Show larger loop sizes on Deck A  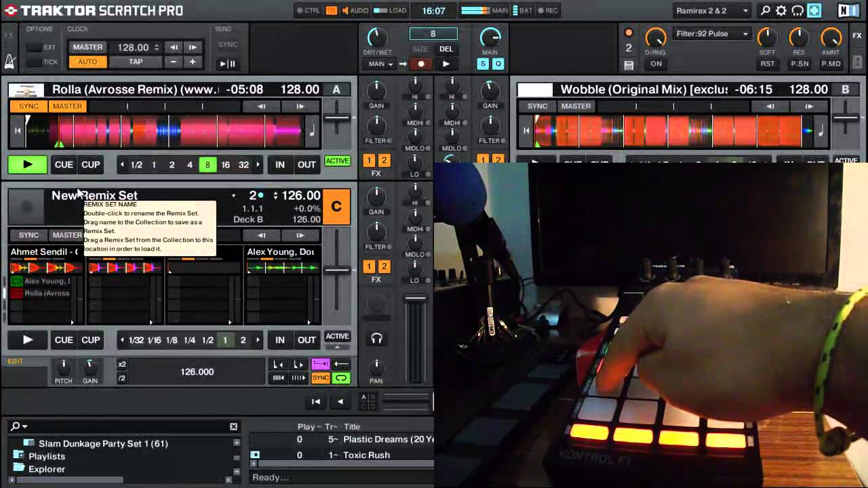coord(258,165)
